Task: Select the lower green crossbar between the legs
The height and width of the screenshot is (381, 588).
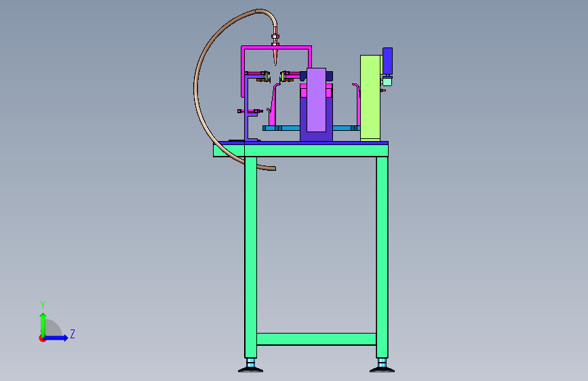Action: pos(317,339)
